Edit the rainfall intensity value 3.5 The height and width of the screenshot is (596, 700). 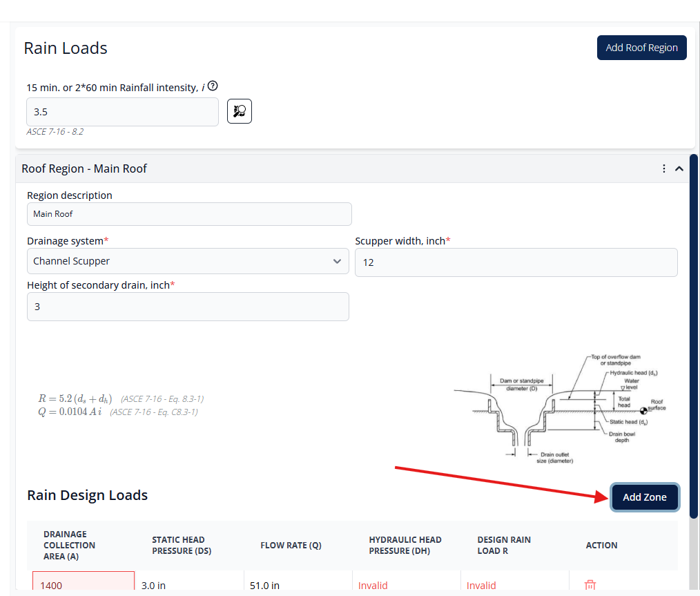pyautogui.click(x=122, y=111)
